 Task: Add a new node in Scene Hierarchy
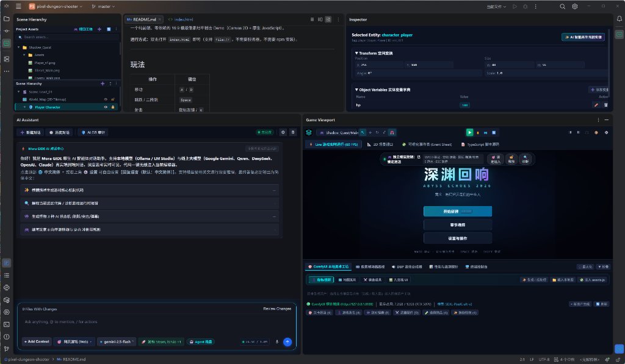tap(103, 84)
